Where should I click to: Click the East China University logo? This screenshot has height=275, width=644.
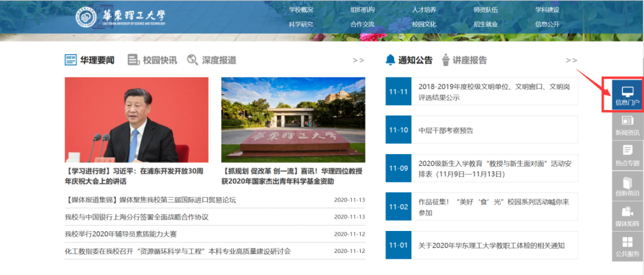pos(120,17)
